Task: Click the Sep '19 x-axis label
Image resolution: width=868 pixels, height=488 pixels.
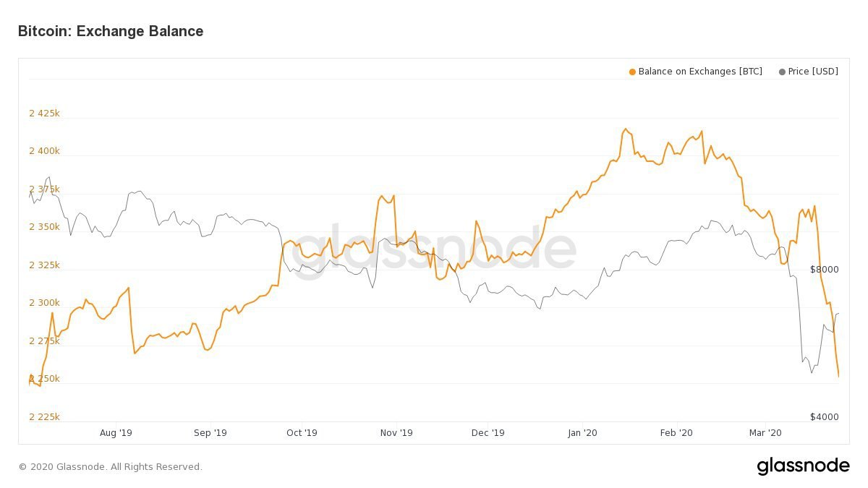Action: pos(210,433)
